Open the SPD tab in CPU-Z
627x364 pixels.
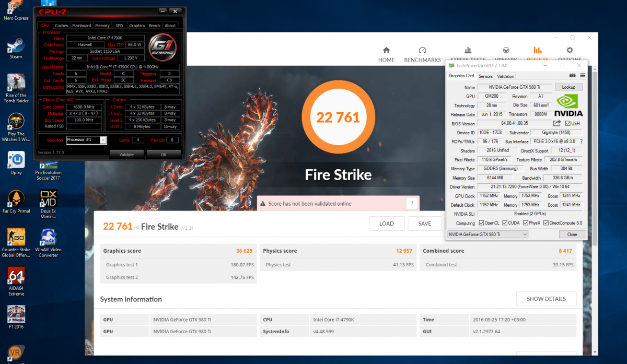[x=119, y=26]
